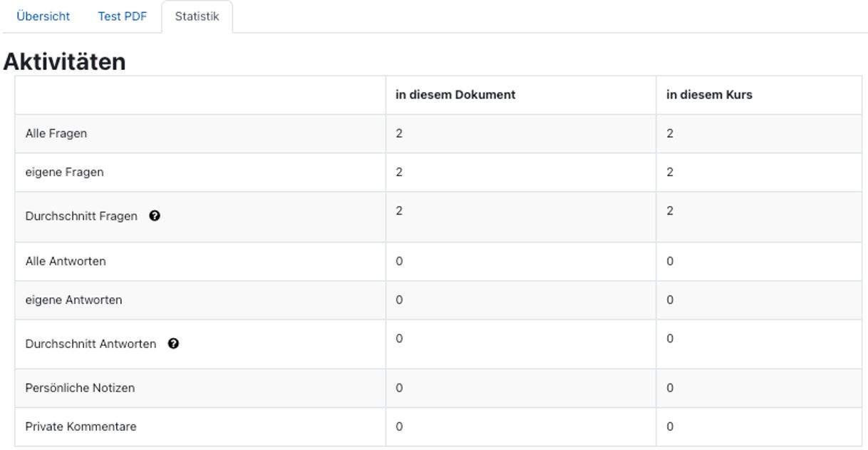Click the Private Kommentare row label

coord(81,426)
